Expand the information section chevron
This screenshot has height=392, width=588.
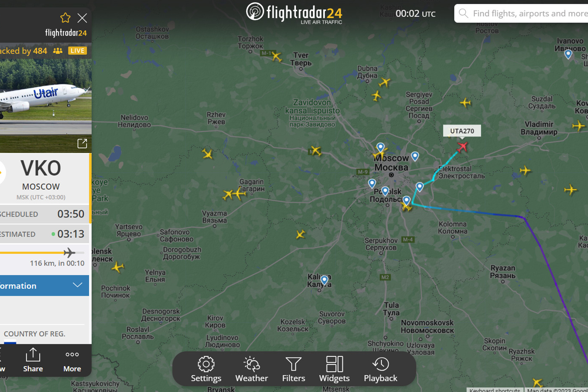point(77,285)
